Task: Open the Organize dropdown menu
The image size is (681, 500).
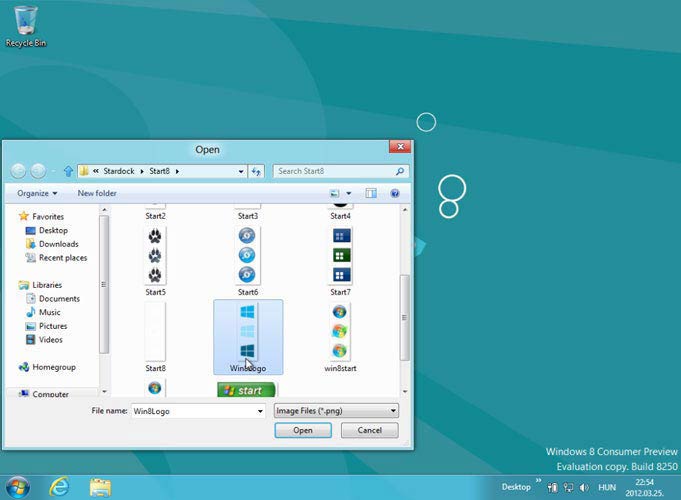Action: (x=37, y=193)
